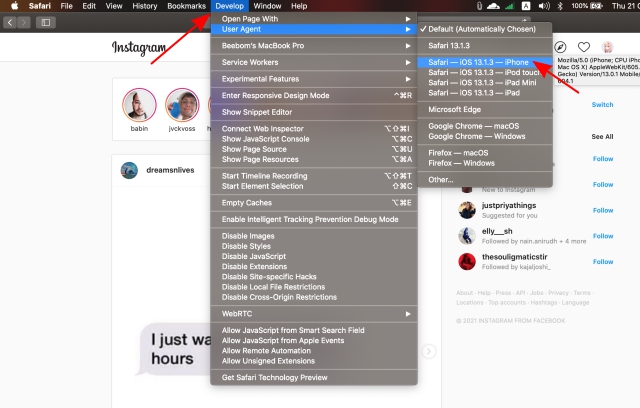640x408 pixels.
Task: Select Show Page Source
Action: (x=313, y=149)
